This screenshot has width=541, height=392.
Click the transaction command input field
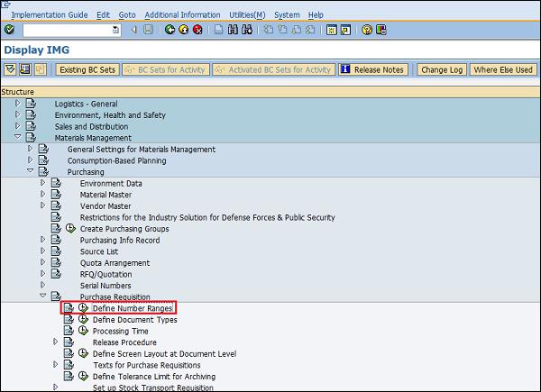coord(70,30)
